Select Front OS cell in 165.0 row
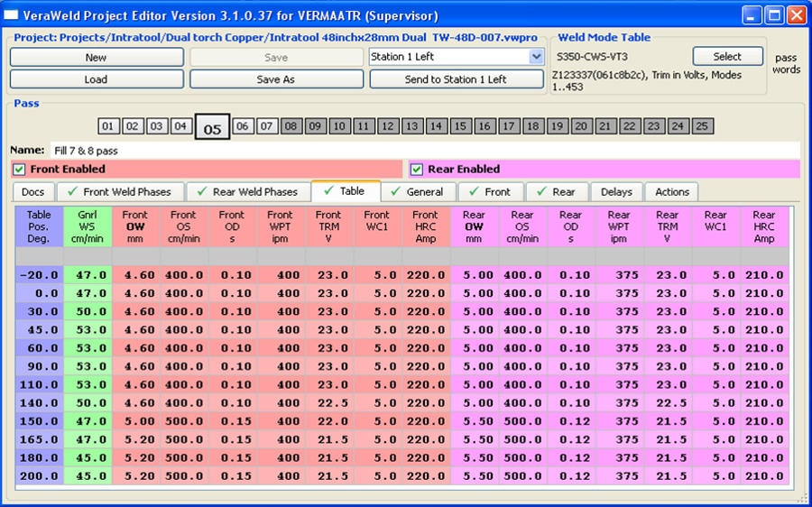The width and height of the screenshot is (812, 507). pyautogui.click(x=184, y=439)
